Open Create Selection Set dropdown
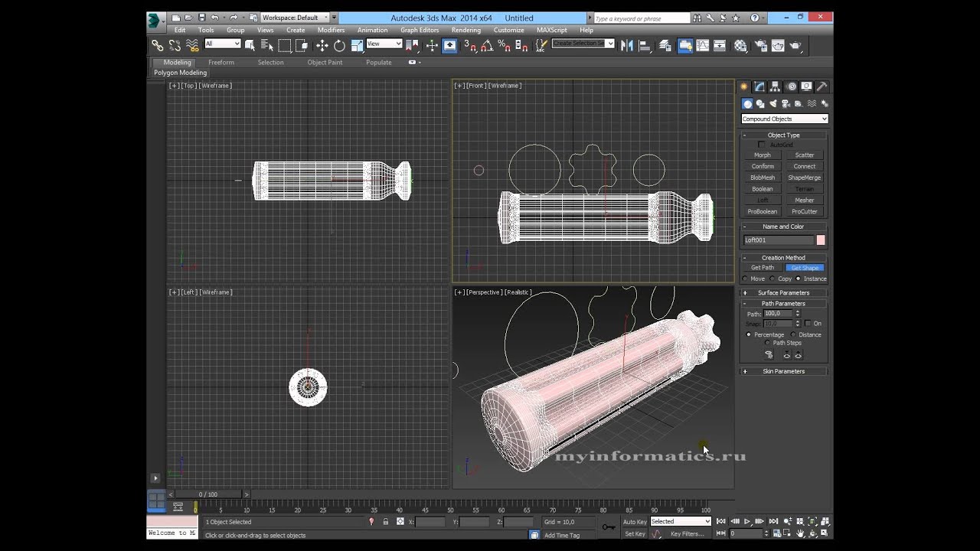Image resolution: width=980 pixels, height=551 pixels. point(583,44)
